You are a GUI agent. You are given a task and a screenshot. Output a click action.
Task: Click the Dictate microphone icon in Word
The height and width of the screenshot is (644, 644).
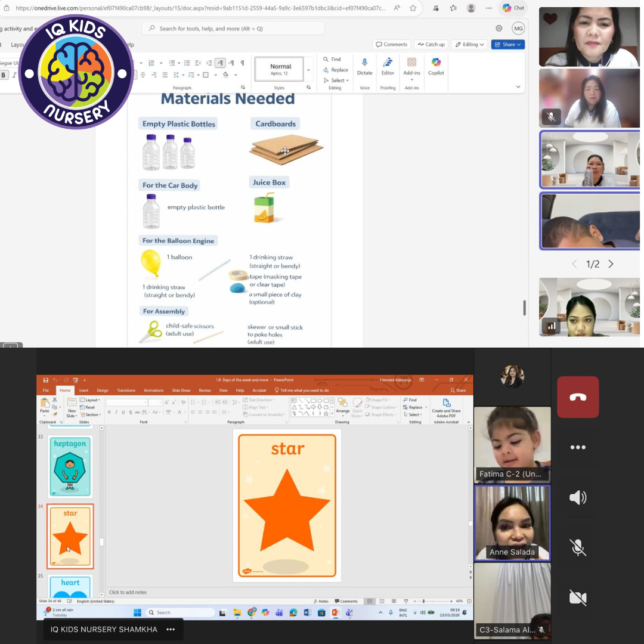364,63
